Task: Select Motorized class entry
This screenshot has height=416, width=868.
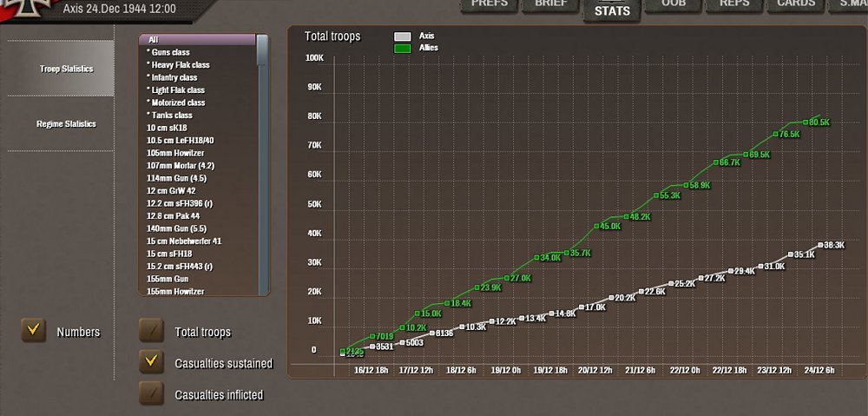Action: coord(197,102)
